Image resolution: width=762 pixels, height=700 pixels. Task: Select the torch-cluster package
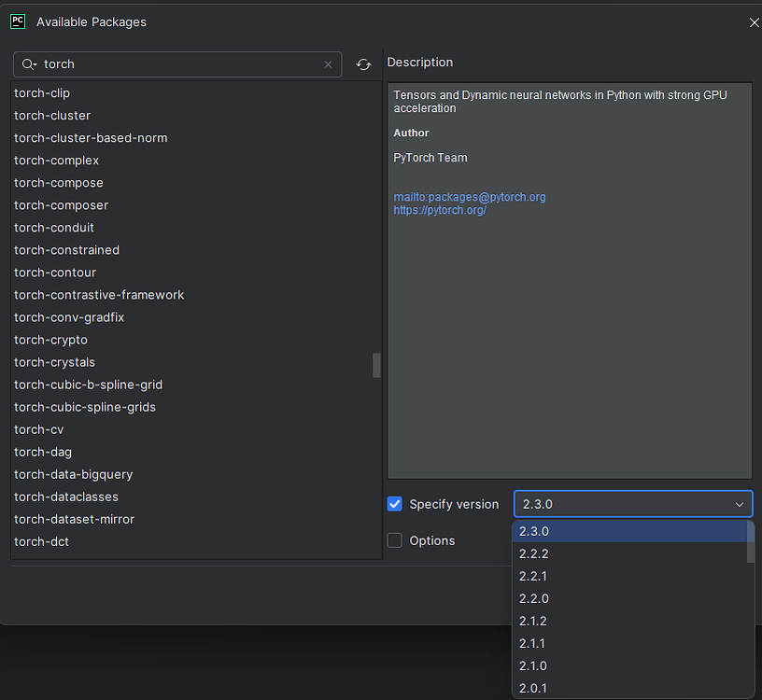(x=52, y=116)
